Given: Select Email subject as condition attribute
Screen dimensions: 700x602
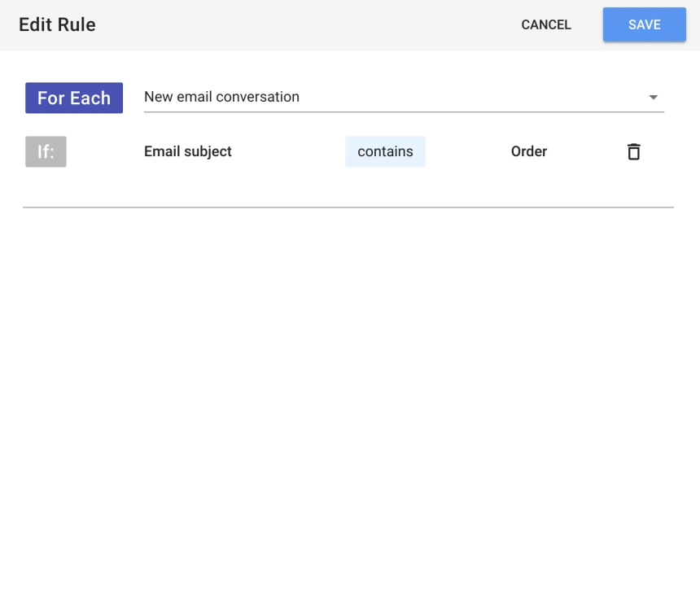Looking at the screenshot, I should 187,152.
